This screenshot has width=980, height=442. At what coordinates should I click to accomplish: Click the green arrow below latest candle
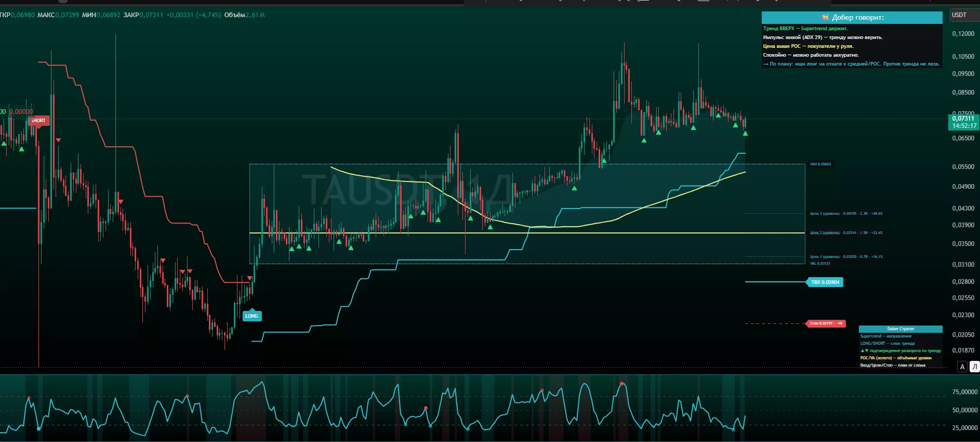click(746, 134)
